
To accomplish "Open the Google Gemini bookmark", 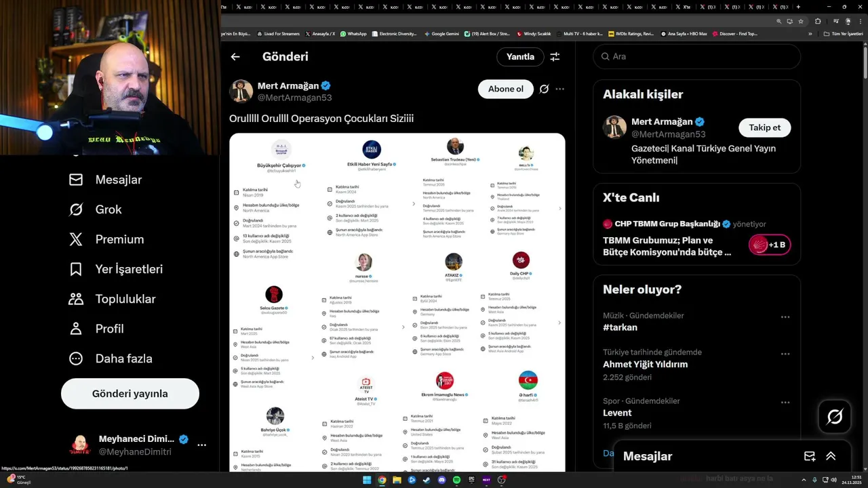I will pos(441,34).
